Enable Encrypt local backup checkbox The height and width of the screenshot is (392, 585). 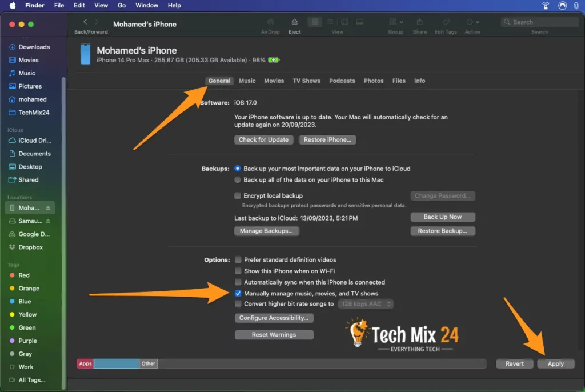(x=237, y=195)
